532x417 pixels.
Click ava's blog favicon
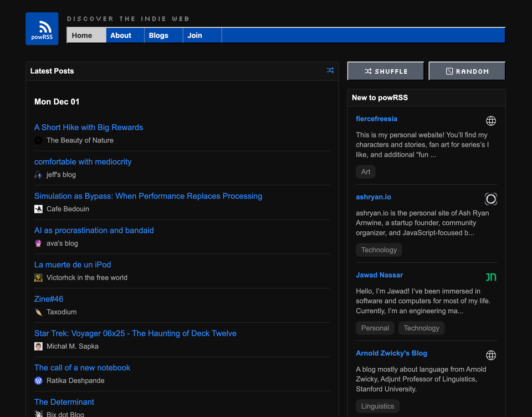38,243
